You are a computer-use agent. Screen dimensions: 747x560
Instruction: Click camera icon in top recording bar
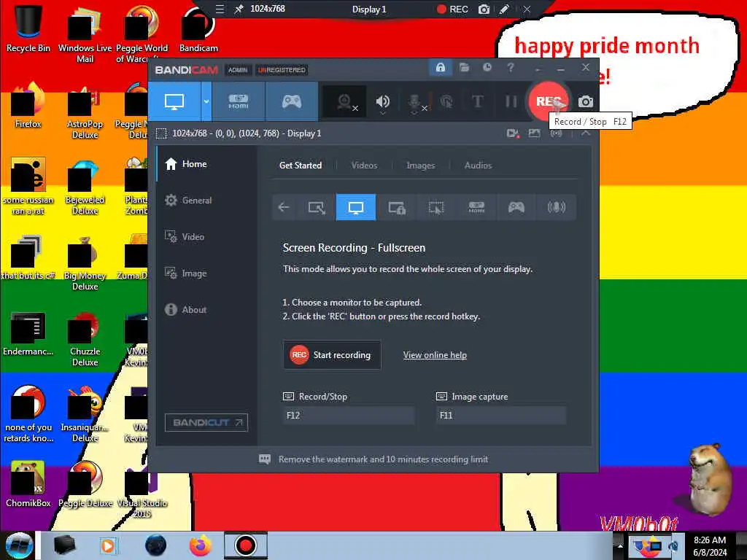(x=484, y=9)
